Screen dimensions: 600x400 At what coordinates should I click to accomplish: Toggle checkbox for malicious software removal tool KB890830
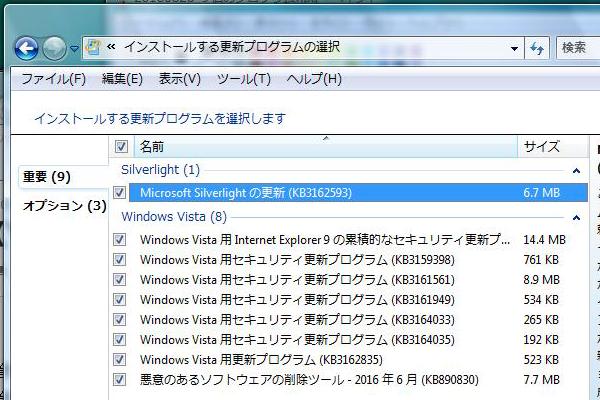tap(121, 380)
